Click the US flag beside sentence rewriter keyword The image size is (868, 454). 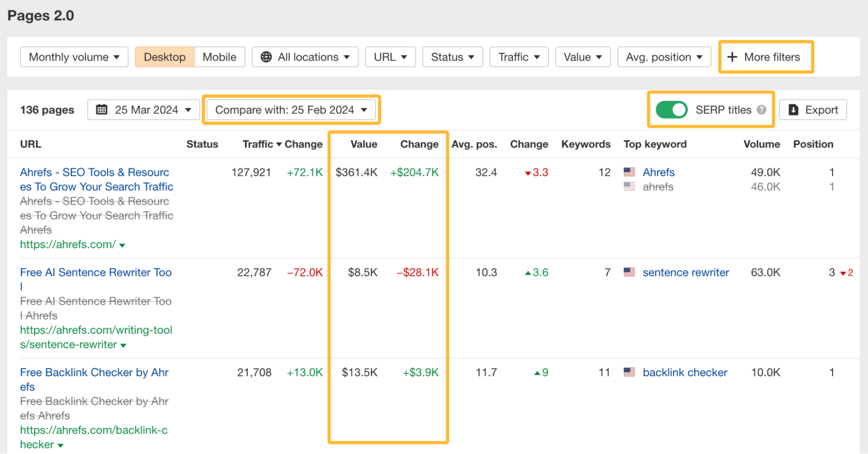629,272
